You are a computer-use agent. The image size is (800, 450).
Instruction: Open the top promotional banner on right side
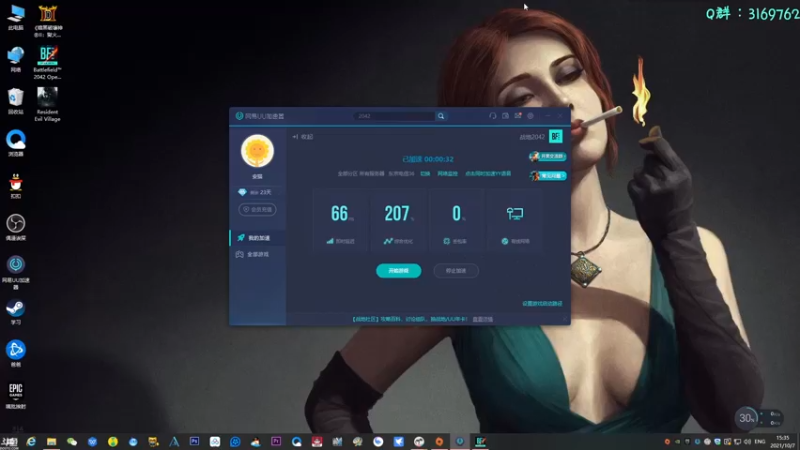tap(548, 156)
